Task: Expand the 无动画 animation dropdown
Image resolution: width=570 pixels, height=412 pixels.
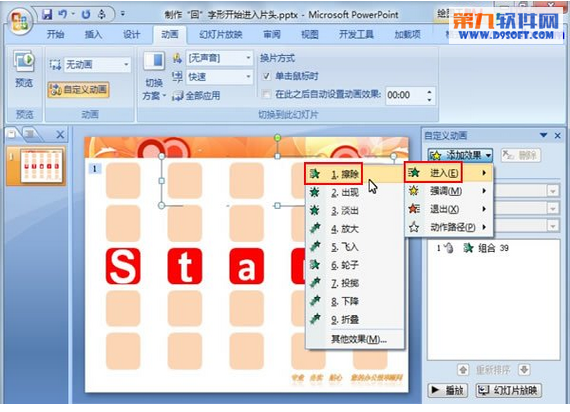Action: [x=126, y=65]
